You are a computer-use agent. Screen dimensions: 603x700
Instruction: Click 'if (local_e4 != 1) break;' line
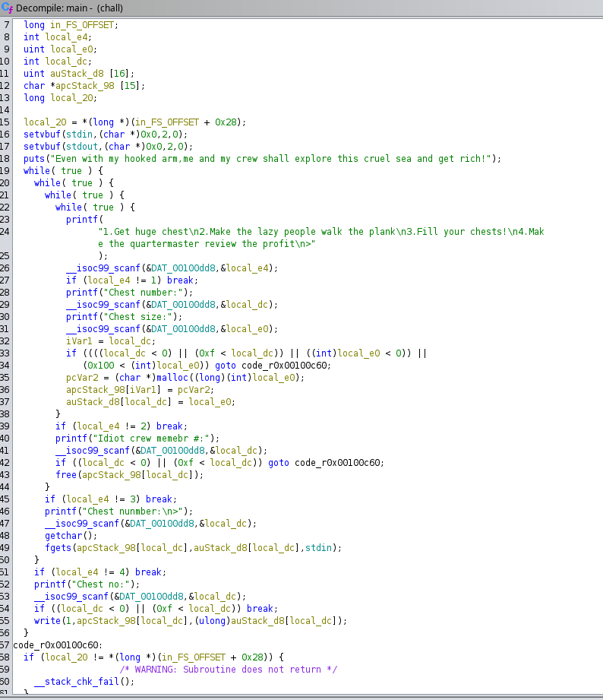[x=132, y=280]
